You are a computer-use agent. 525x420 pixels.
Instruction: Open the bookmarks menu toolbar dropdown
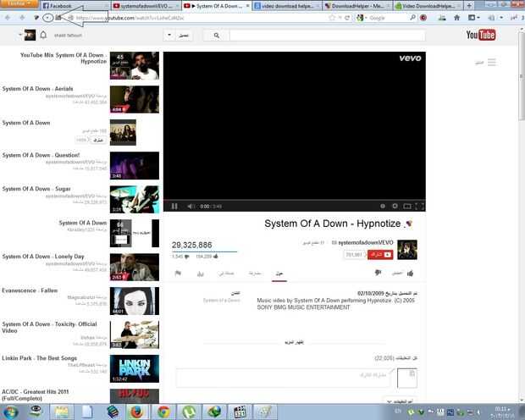pyautogui.click(x=474, y=18)
